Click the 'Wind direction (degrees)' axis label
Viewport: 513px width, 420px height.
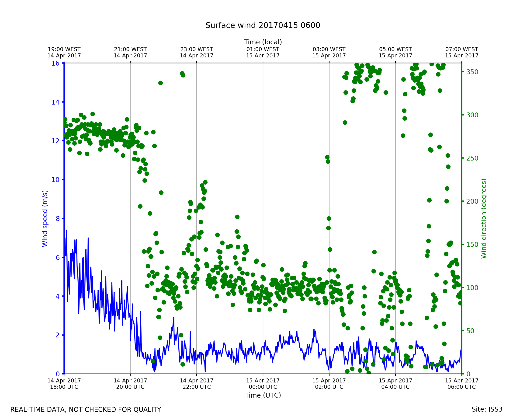point(484,218)
